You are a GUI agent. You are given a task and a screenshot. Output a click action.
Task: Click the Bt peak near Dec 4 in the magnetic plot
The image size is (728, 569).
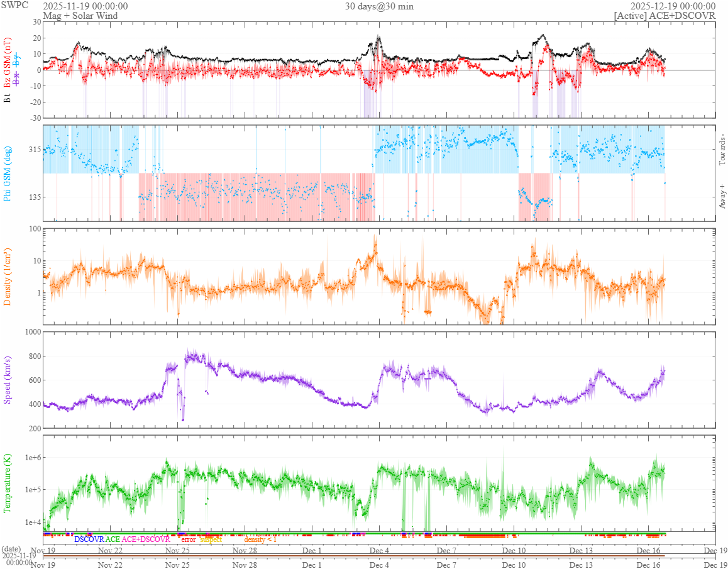[379, 37]
